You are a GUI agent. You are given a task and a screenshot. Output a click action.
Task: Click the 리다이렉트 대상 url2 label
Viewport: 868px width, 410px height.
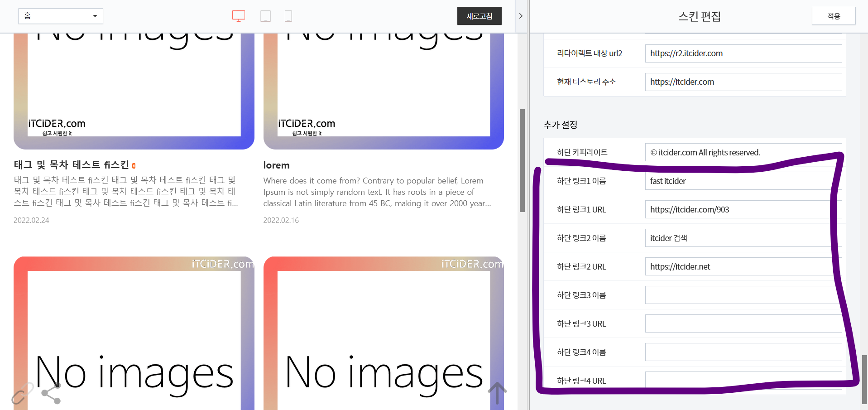(590, 53)
